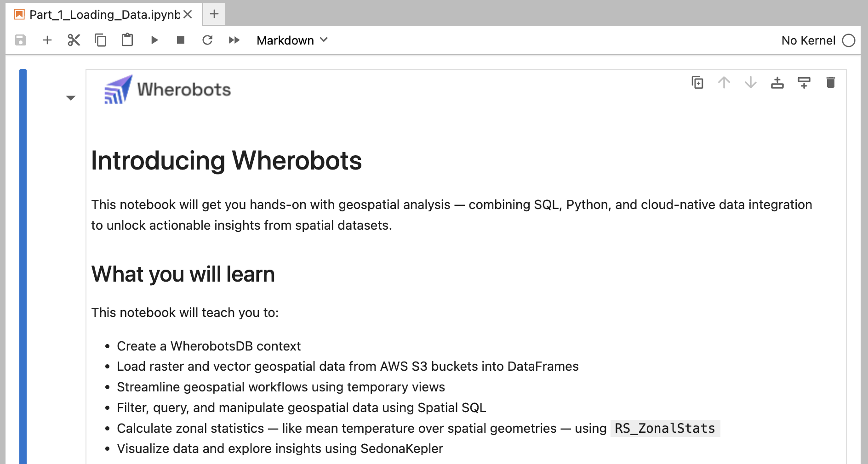
Task: Click the blue cell selection bar
Action: 23,266
